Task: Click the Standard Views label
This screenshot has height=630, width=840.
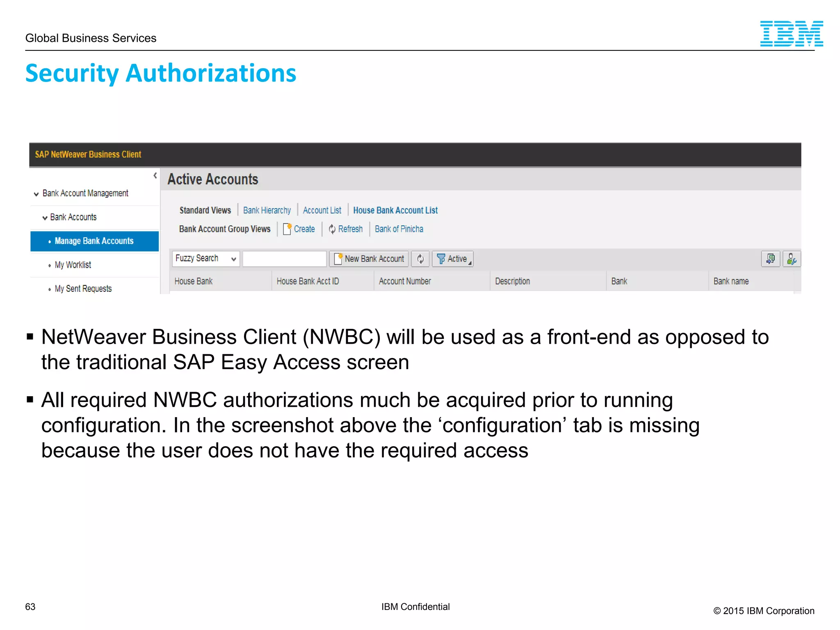Action: coord(205,210)
